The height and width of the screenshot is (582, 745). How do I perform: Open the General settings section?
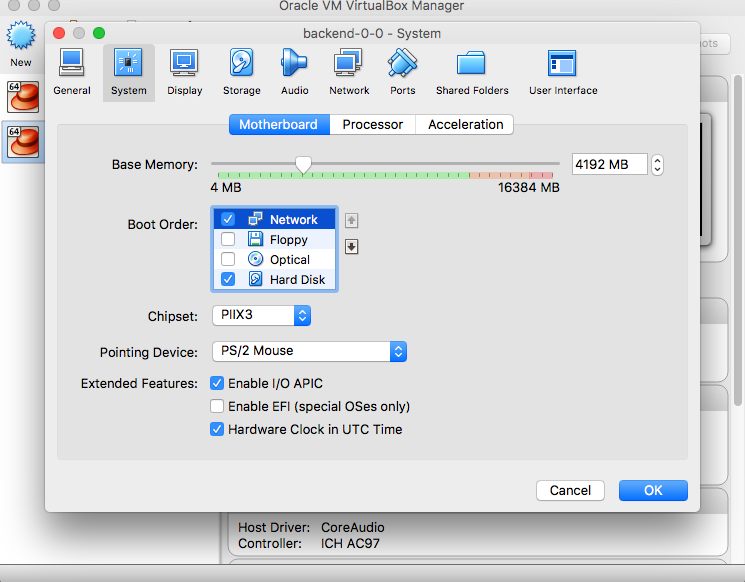pyautogui.click(x=72, y=72)
